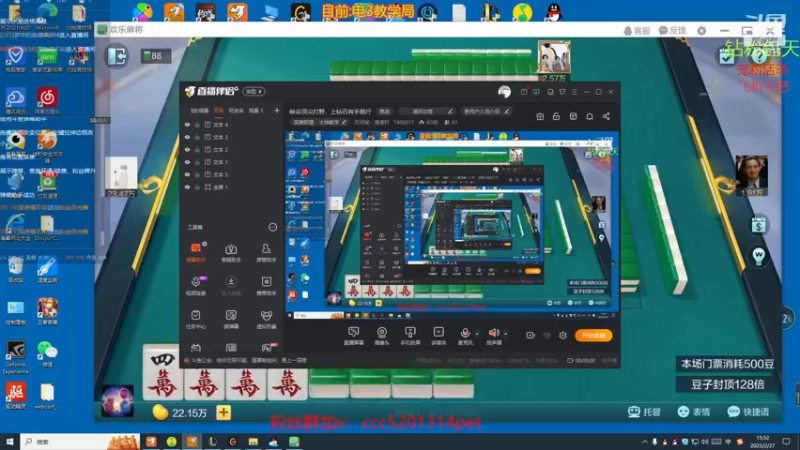
Task: Open the 虚拟形象 virtual avatar tool
Action: [266, 319]
